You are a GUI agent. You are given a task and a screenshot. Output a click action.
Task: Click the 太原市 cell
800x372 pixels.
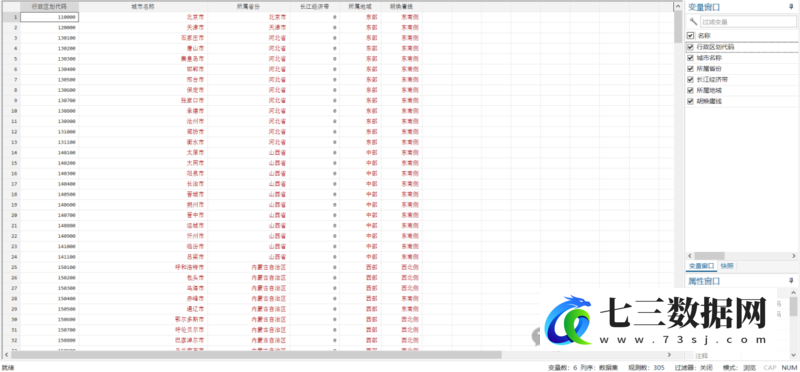(x=143, y=153)
